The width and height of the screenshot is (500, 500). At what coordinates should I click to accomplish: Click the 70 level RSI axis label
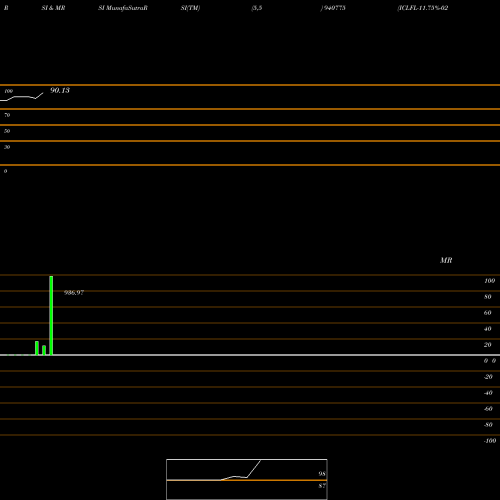click(7, 115)
